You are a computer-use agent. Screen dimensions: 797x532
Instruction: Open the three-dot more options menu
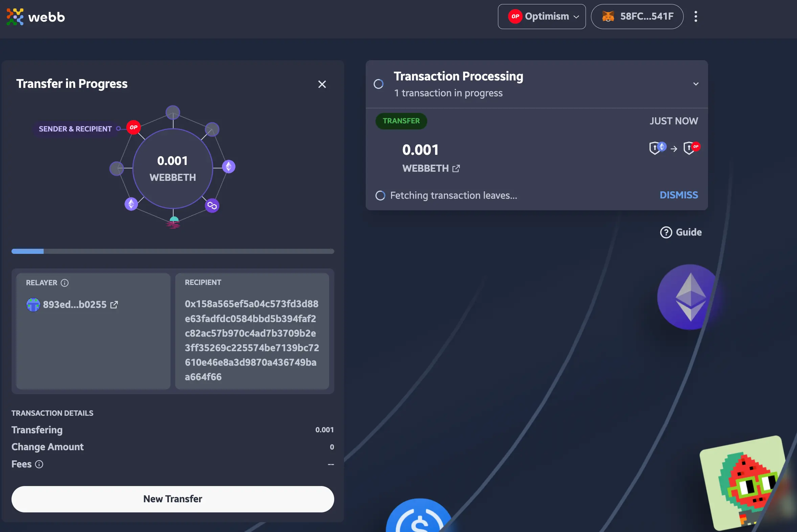click(x=696, y=16)
